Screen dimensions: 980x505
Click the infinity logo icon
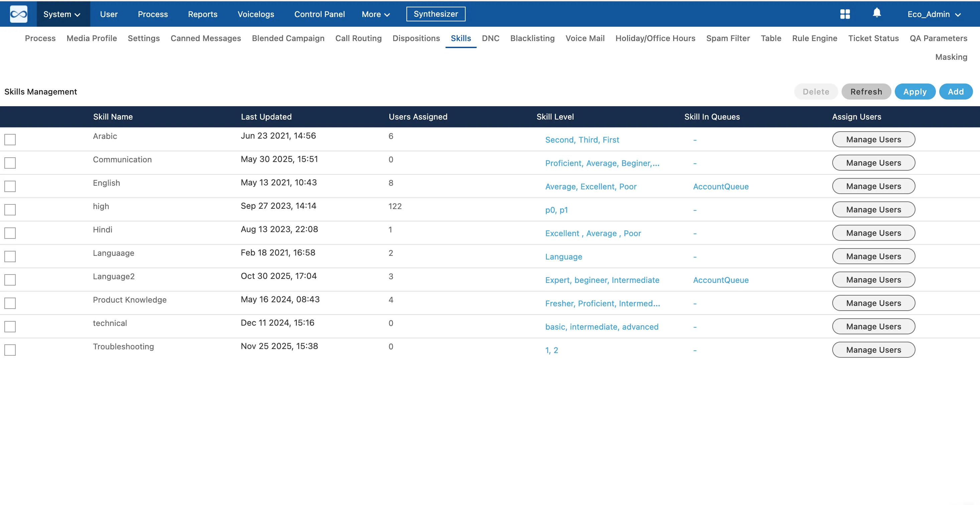click(18, 14)
